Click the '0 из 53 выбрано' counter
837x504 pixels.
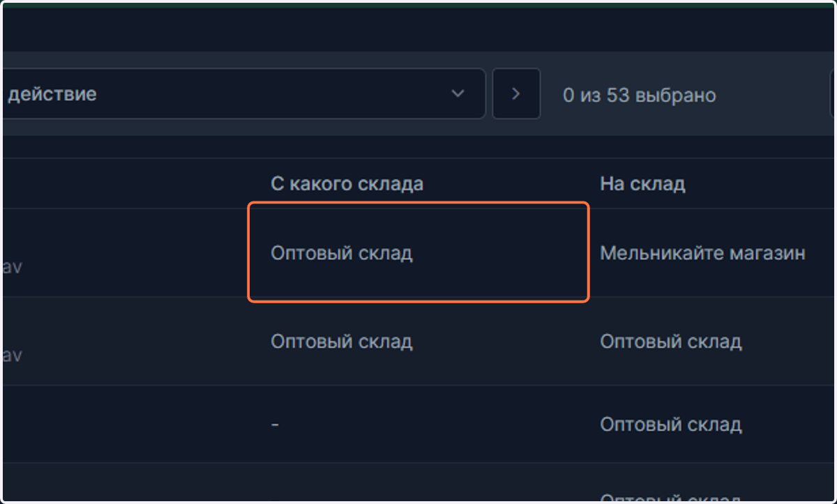[x=640, y=95]
